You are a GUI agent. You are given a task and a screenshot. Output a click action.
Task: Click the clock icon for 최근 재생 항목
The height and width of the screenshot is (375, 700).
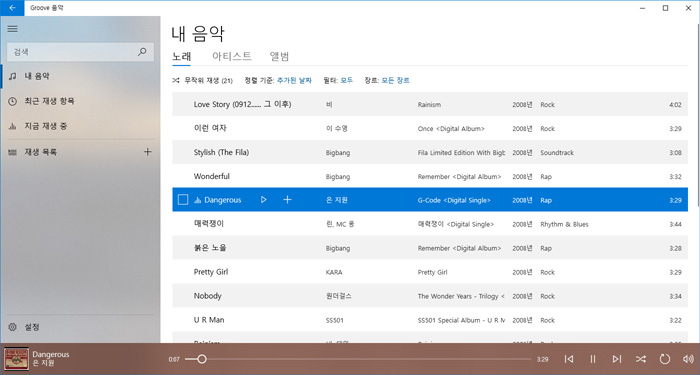12,101
